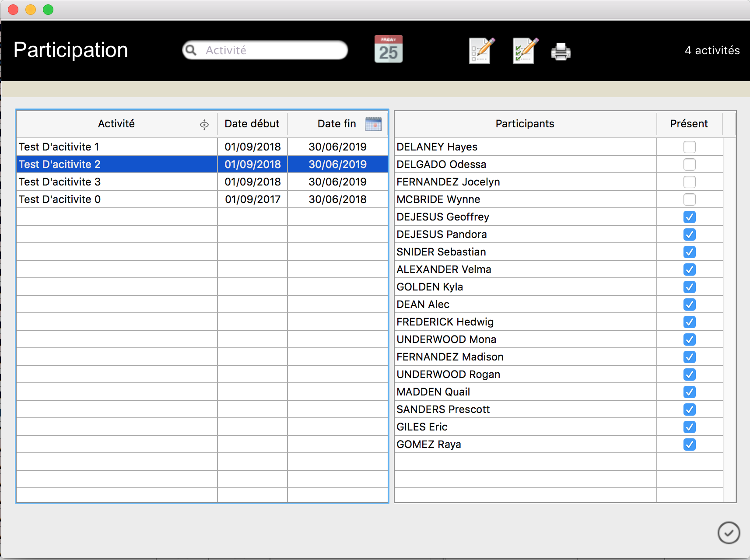750x560 pixels.
Task: Click the Friday 25 calendar icon
Action: pos(388,49)
